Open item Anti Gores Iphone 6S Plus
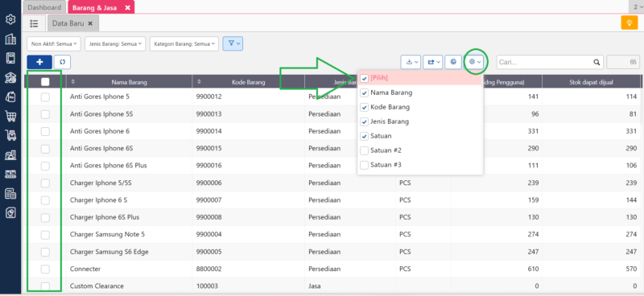Viewport: 644px width, 296px height. pos(109,166)
